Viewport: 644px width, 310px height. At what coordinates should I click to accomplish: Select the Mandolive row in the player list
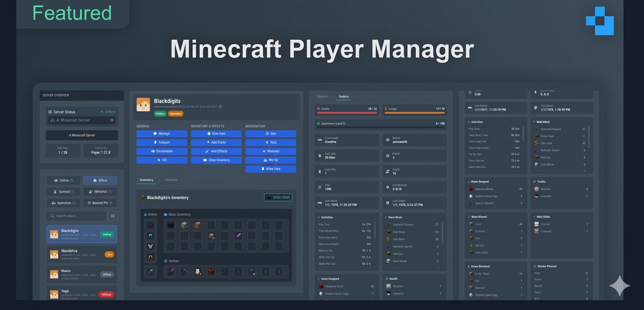click(x=82, y=255)
